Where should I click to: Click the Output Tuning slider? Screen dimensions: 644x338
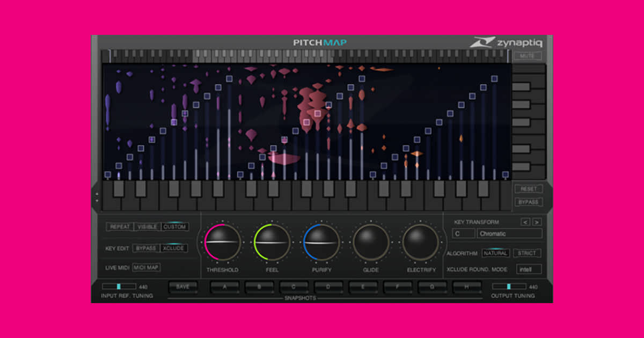click(509, 286)
